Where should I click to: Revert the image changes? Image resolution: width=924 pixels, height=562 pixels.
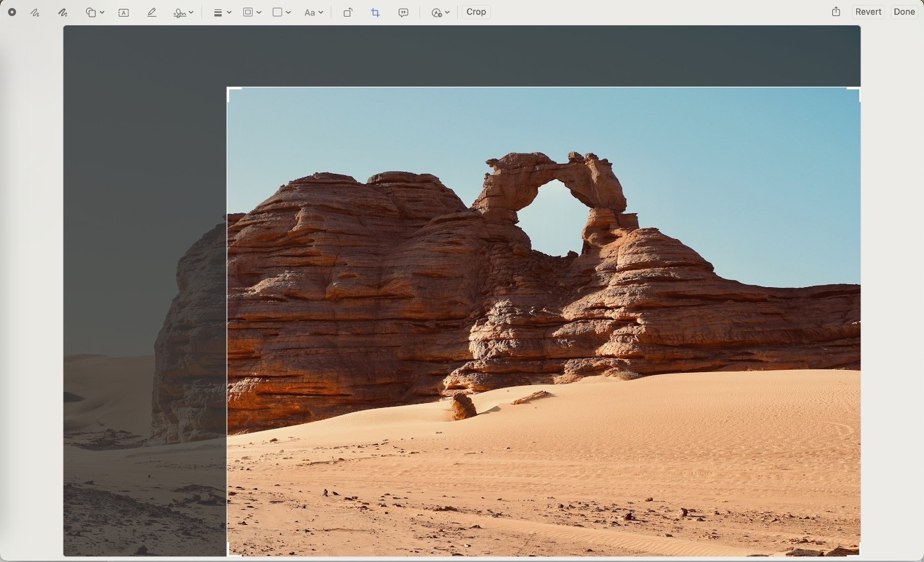point(868,12)
